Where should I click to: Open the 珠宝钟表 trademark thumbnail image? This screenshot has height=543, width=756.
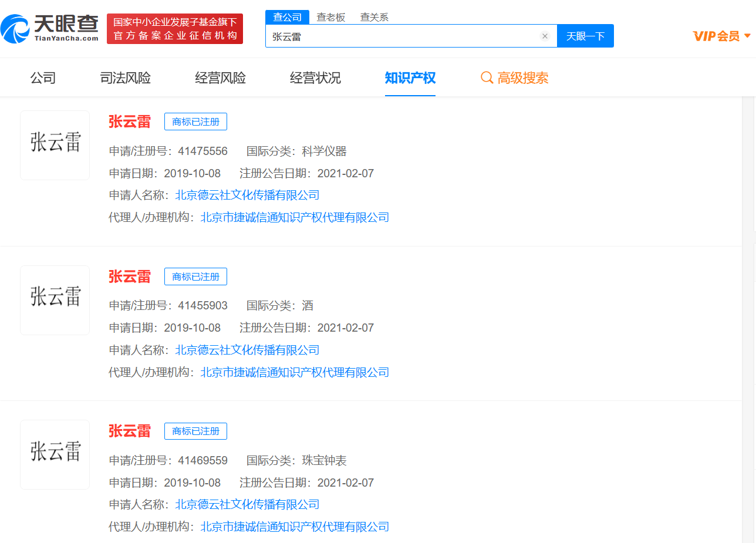point(55,454)
